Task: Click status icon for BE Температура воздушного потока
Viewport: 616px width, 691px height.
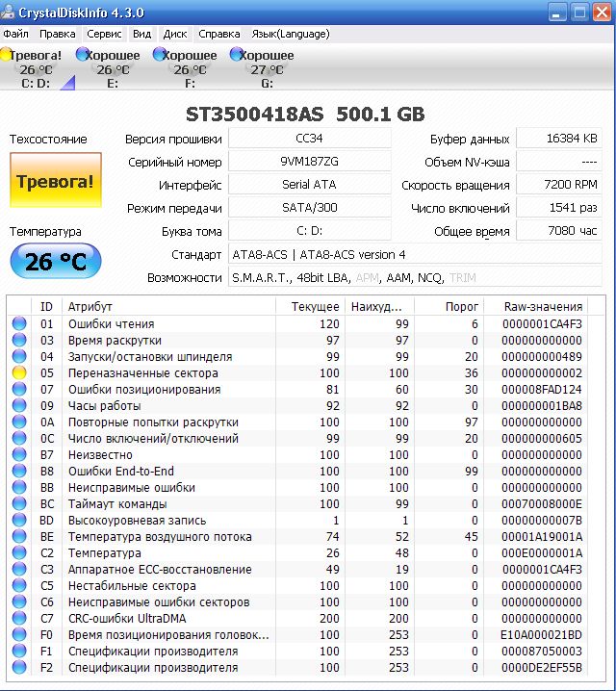Action: 19,536
